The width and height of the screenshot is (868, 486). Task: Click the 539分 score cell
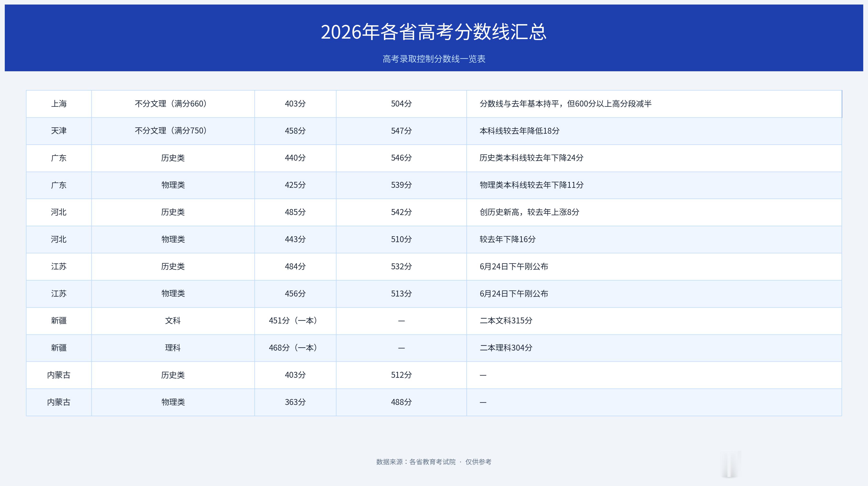401,185
